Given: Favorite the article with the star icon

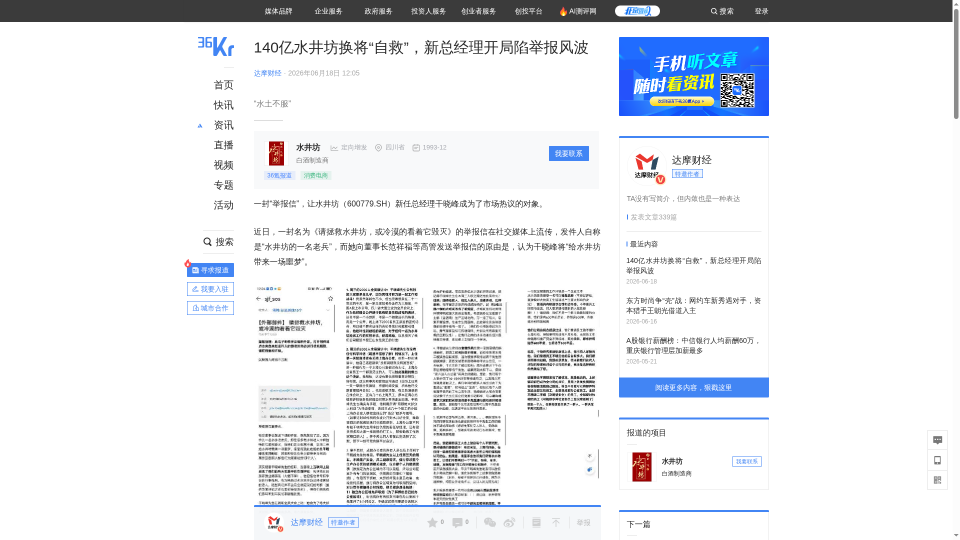Looking at the screenshot, I should point(432,522).
